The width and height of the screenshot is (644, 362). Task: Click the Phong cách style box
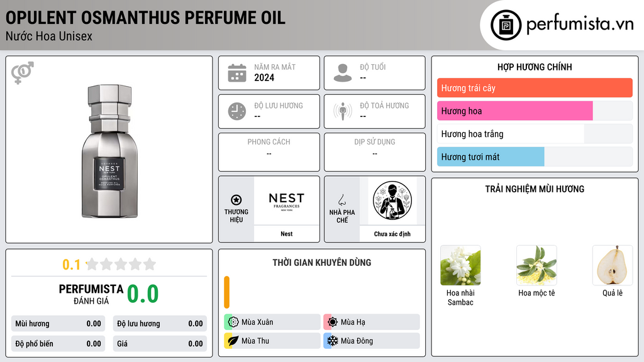tap(269, 152)
